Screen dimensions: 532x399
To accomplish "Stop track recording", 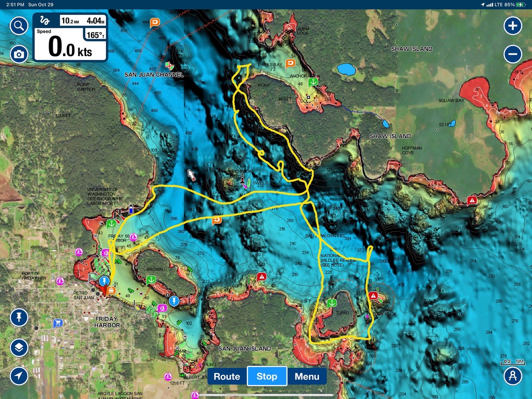I will pyautogui.click(x=267, y=377).
